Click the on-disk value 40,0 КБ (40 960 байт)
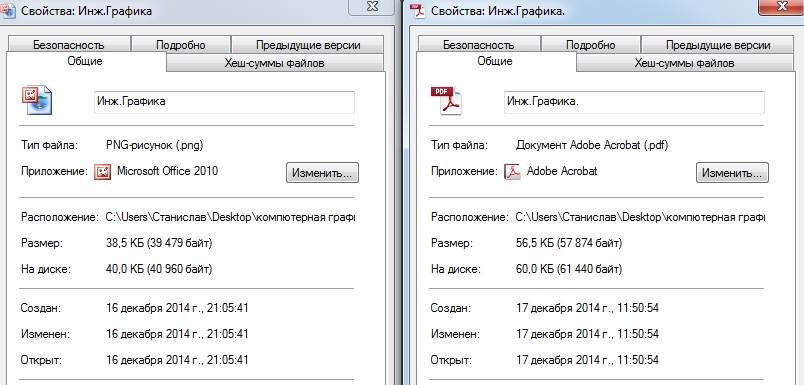The width and height of the screenshot is (804, 385). click(159, 268)
